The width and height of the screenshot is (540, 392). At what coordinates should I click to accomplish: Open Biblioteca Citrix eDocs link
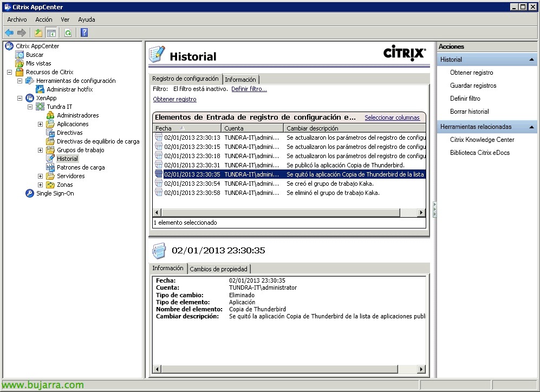tap(480, 153)
